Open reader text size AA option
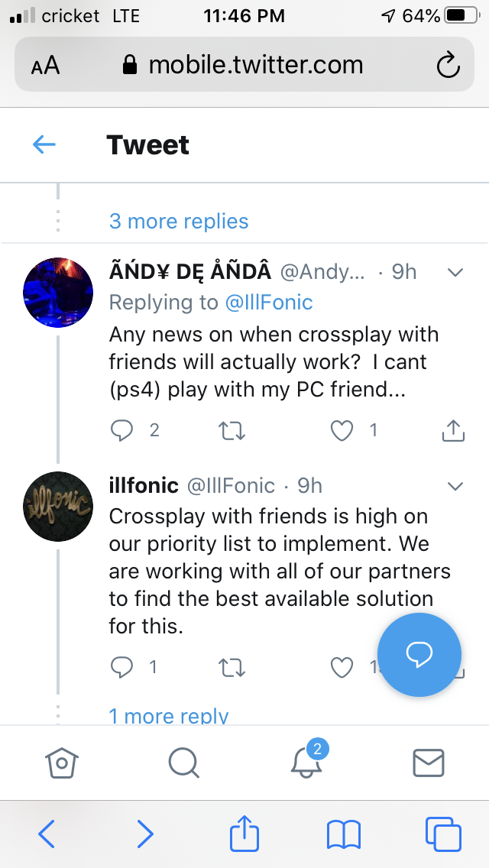489x868 pixels. (x=45, y=66)
